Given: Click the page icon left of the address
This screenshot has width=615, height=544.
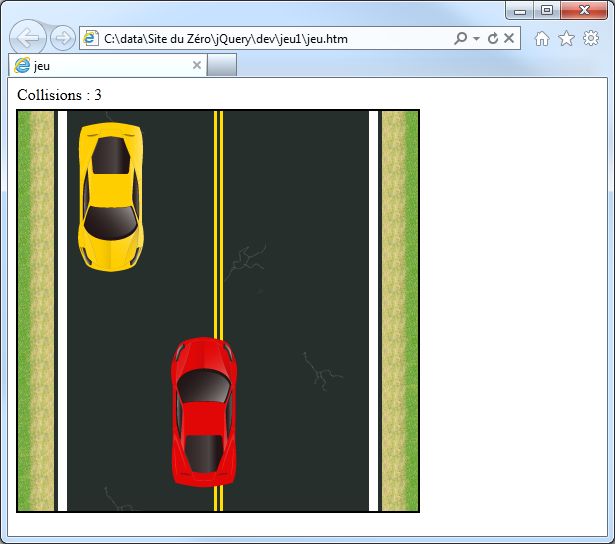Looking at the screenshot, I should 91,39.
